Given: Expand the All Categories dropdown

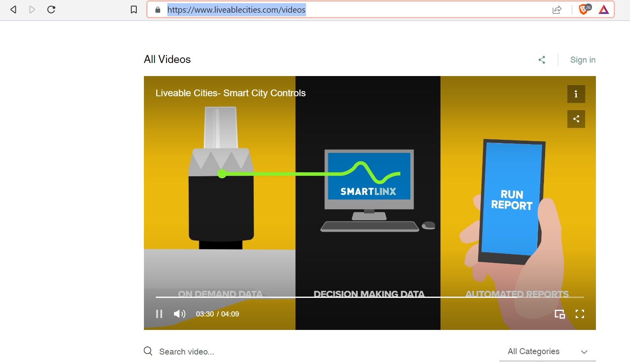Looking at the screenshot, I should [548, 351].
